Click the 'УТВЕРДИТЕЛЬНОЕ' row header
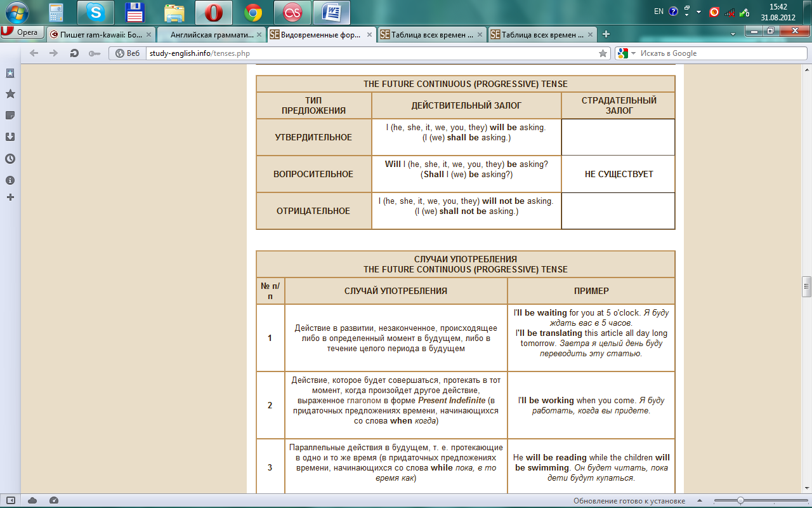Screen dimensions: 812x508 click(313, 137)
